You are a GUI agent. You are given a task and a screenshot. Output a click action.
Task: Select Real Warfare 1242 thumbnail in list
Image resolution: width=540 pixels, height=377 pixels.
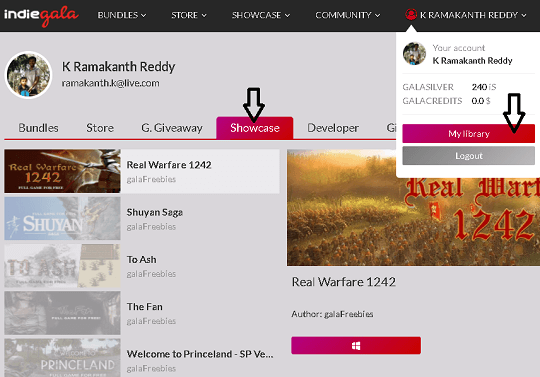coord(62,171)
